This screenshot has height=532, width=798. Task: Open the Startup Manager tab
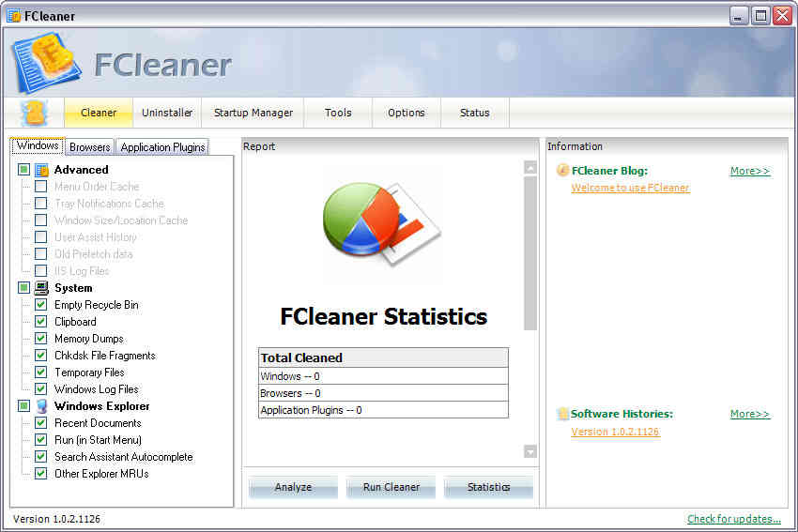point(253,113)
